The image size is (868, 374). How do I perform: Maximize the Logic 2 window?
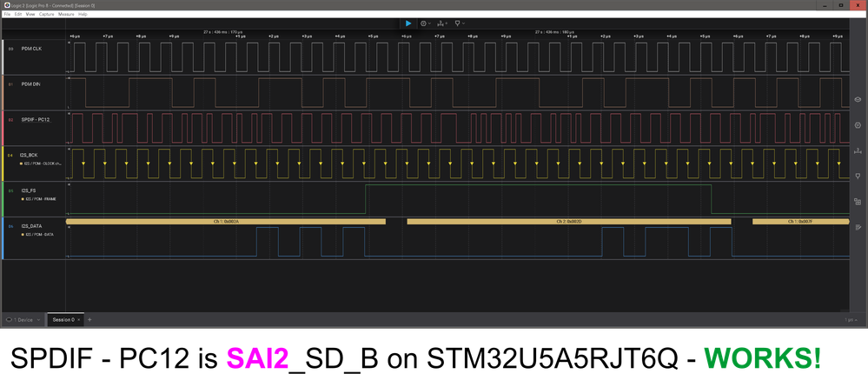(x=840, y=5)
